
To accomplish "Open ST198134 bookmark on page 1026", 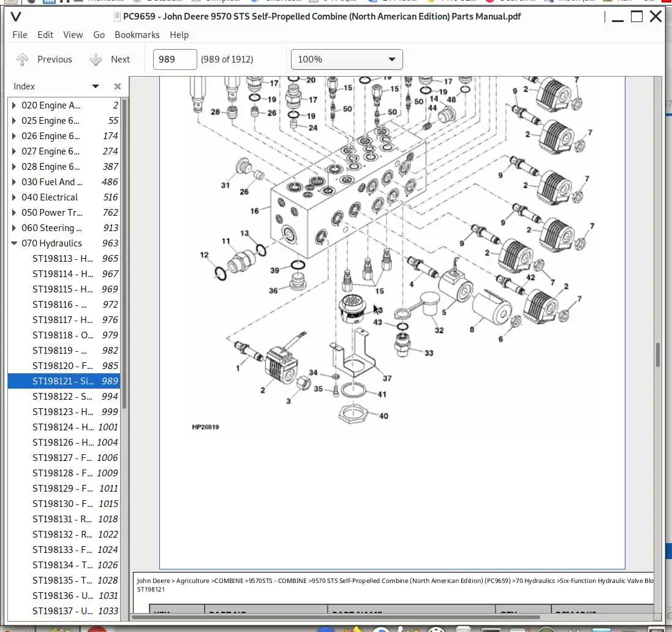I will point(64,565).
